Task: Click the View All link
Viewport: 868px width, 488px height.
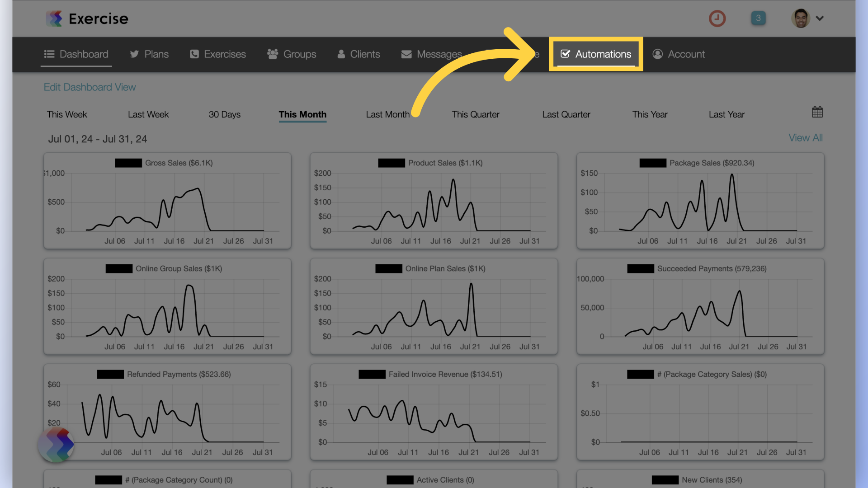Action: (806, 138)
